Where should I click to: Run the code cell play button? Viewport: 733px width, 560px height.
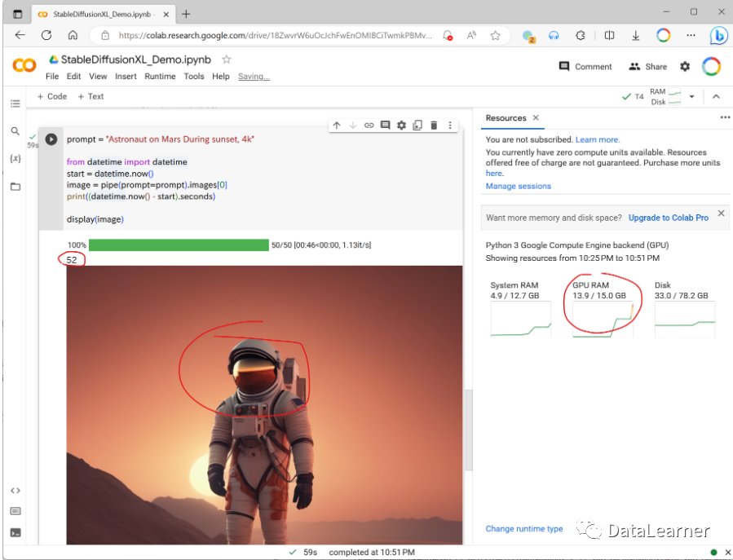(51, 139)
